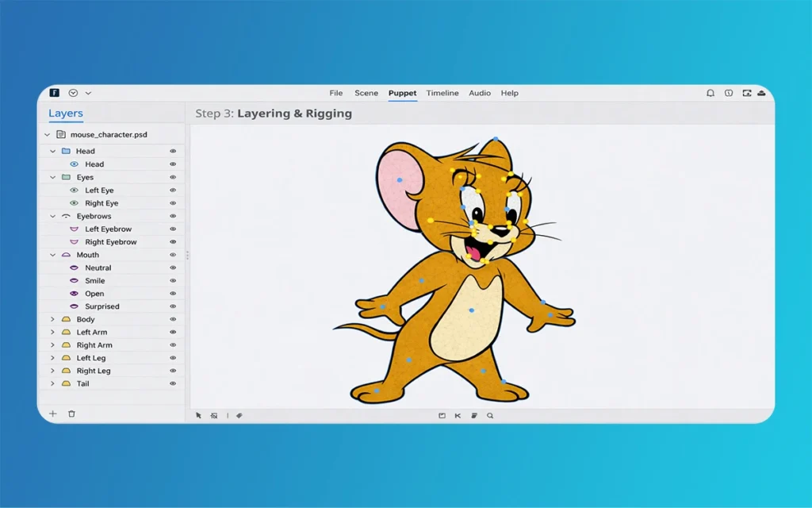Click the tag tool icon in bottom toolbar
This screenshot has width=812, height=508.
coord(239,415)
